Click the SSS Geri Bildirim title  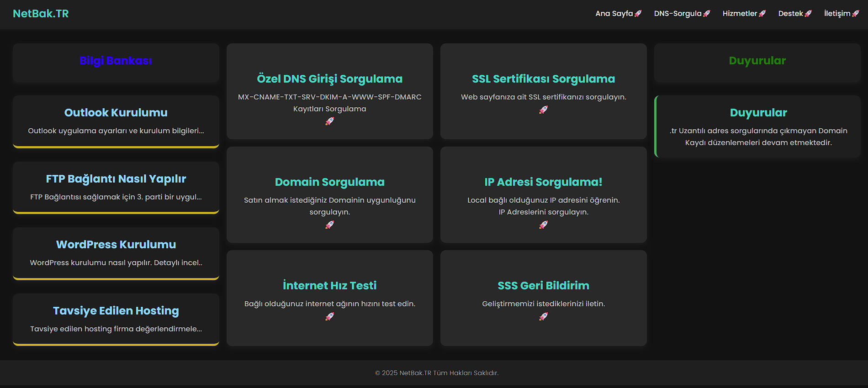click(x=543, y=285)
